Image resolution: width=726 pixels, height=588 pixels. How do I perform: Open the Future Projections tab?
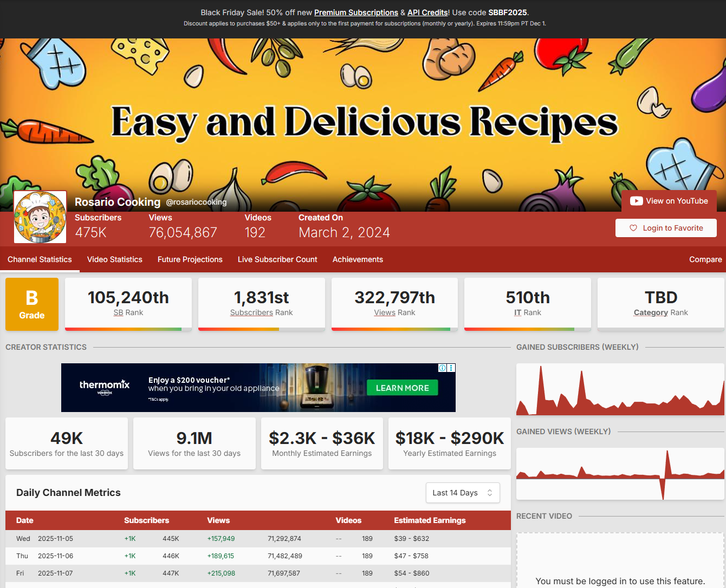click(190, 259)
